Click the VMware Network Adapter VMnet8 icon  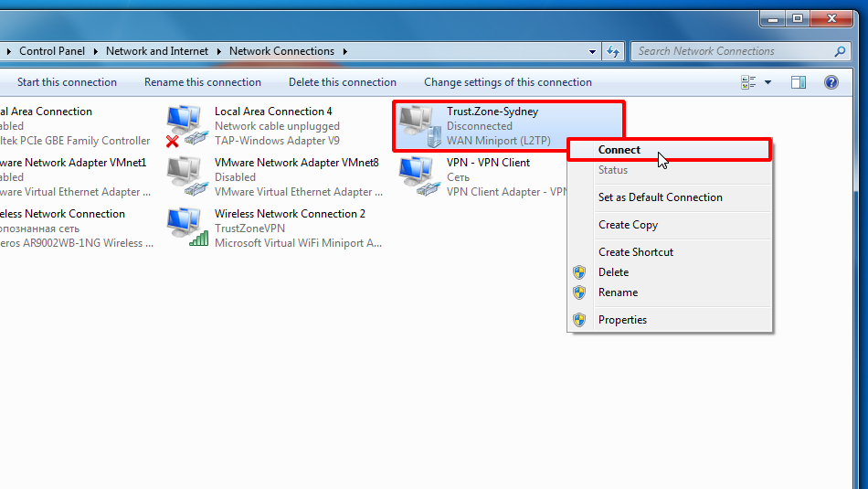[186, 176]
